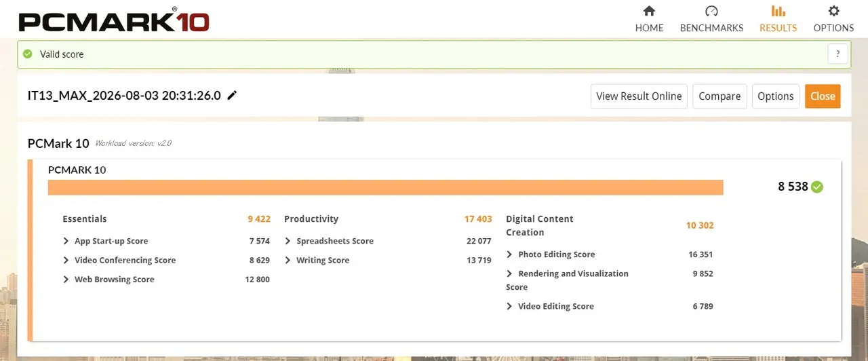Close the result with orange Close button
Image resolution: width=868 pixels, height=361 pixels.
tap(823, 96)
